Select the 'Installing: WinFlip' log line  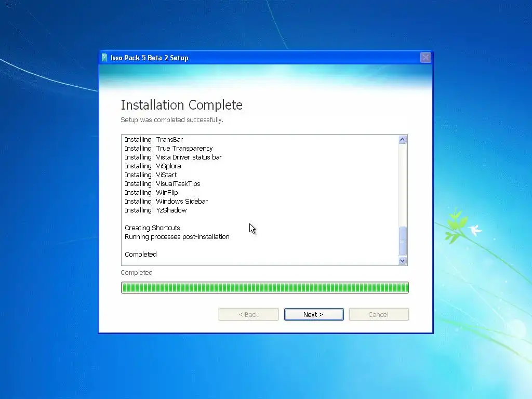coord(151,192)
